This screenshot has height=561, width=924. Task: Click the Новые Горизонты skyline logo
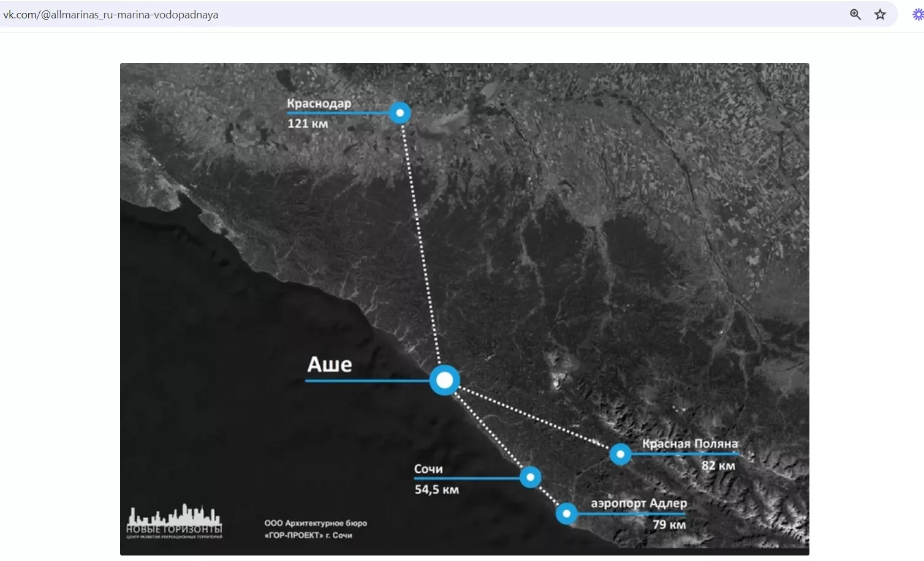click(175, 521)
